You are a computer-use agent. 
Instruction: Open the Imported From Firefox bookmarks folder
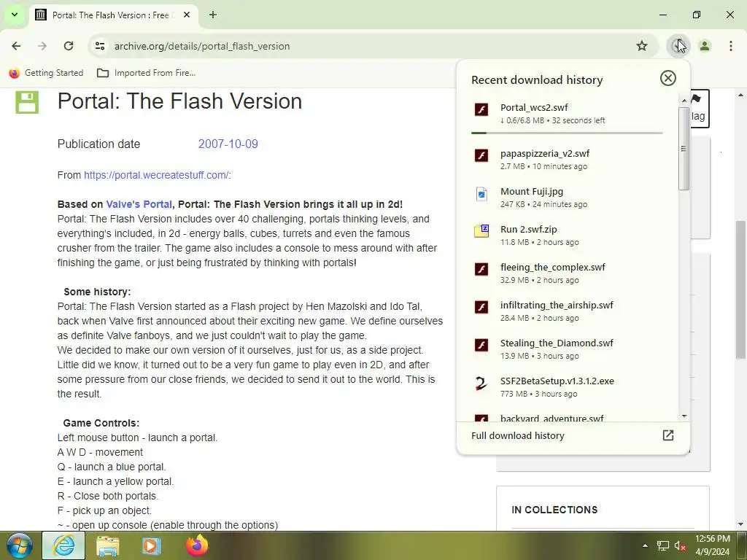click(146, 73)
